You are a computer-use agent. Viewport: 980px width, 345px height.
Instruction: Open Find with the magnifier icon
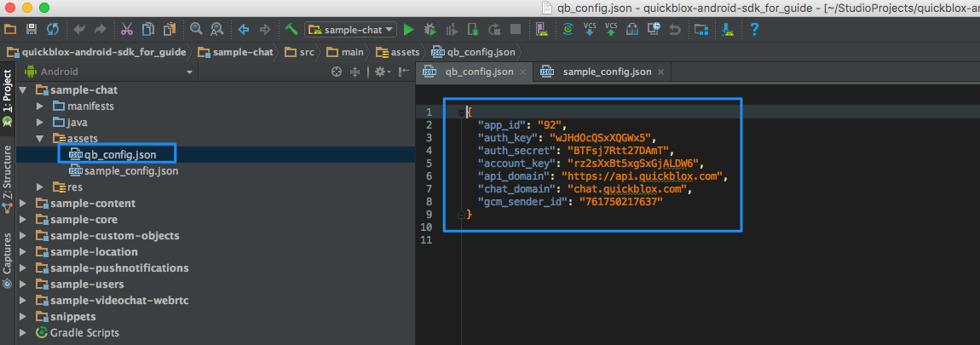tap(196, 29)
